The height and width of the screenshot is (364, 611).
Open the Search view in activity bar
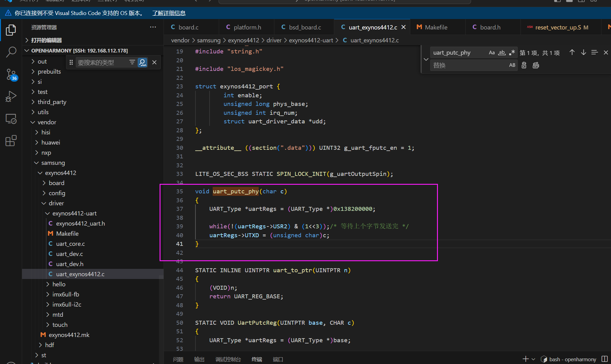(11, 52)
